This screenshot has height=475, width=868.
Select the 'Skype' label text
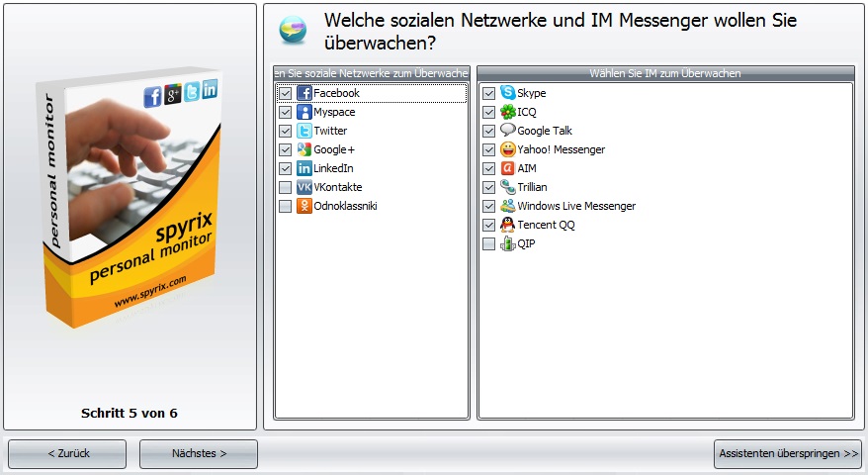532,93
